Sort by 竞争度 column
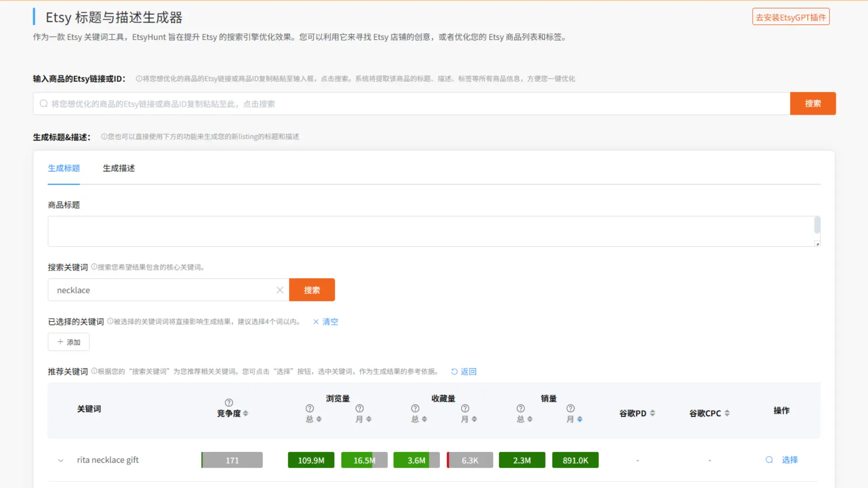 tap(245, 413)
